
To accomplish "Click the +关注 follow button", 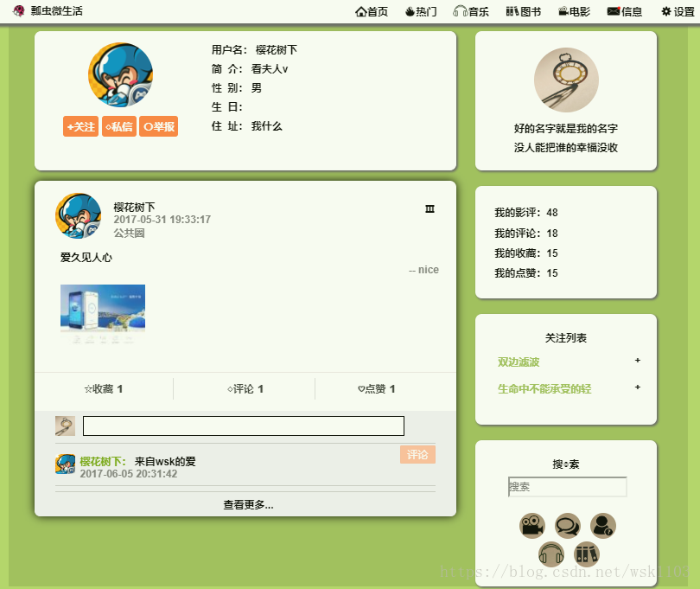I will tap(81, 126).
